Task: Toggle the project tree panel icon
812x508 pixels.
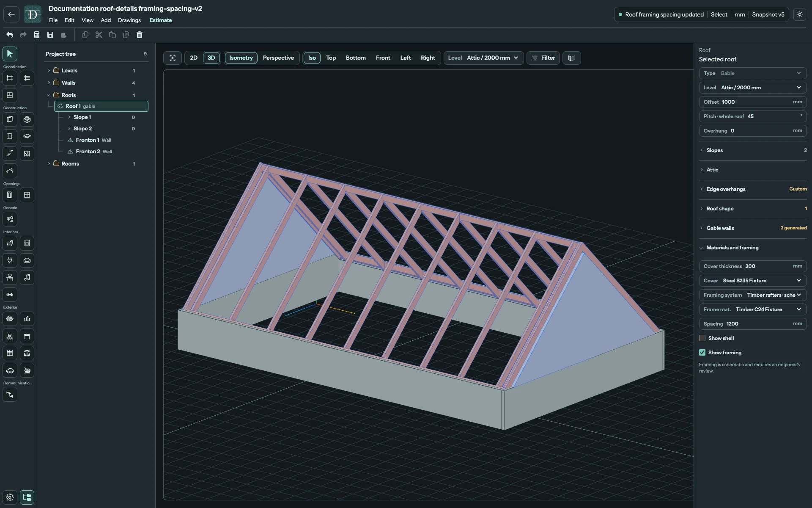Action: (x=27, y=497)
